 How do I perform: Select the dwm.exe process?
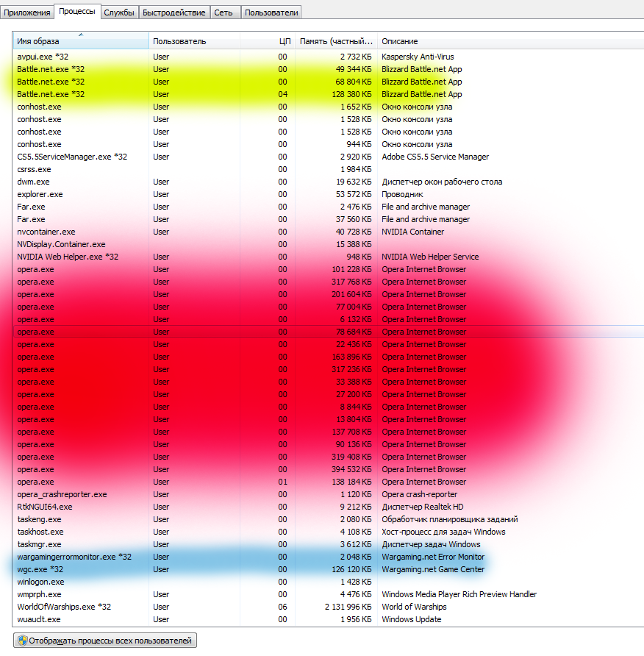[x=329, y=182]
